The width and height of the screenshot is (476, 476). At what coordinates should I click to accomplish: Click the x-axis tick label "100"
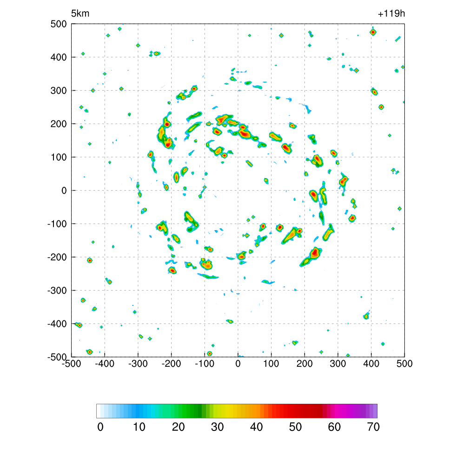pyautogui.click(x=271, y=364)
